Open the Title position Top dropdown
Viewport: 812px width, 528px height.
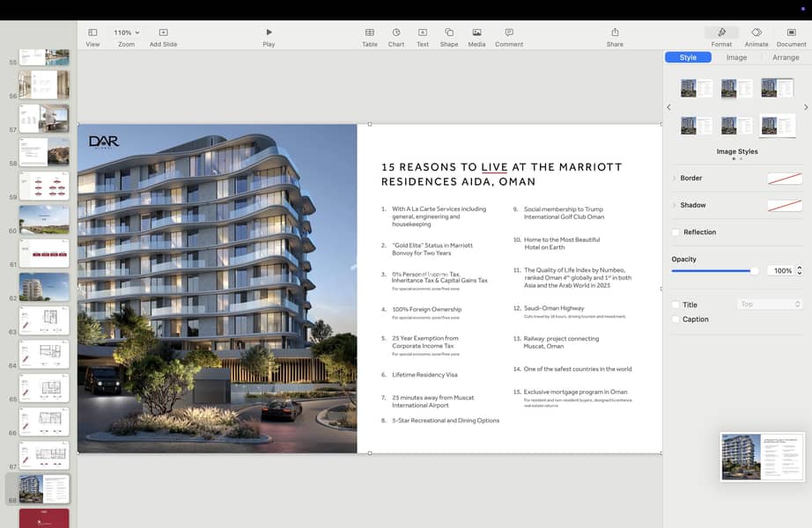[x=770, y=304]
